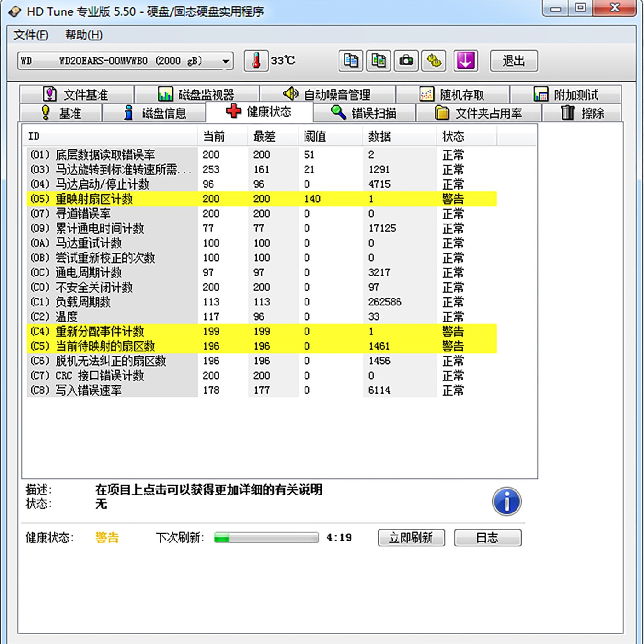Screen dimensions: 644x644
Task: Select the (C6) 脱机无法纠正的扇区数 row
Action: [x=262, y=361]
